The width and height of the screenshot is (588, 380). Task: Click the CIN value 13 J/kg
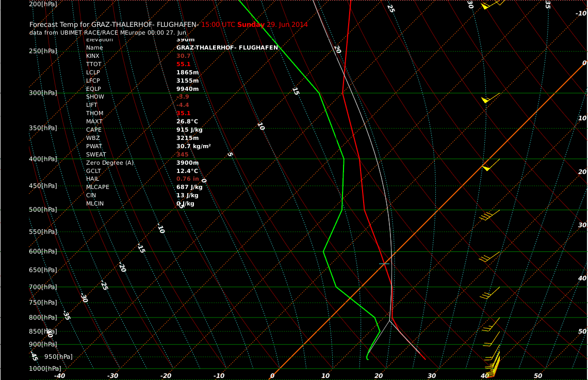(188, 196)
